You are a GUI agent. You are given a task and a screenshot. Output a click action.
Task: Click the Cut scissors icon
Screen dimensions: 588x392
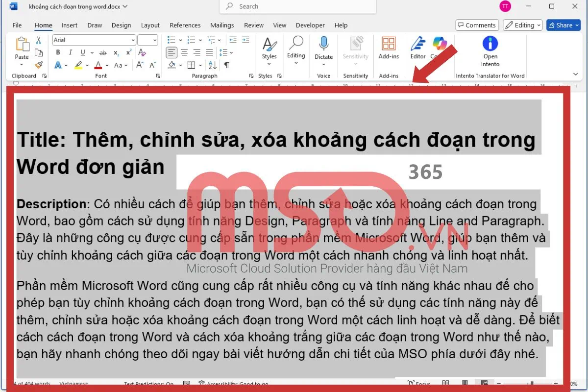pos(39,40)
